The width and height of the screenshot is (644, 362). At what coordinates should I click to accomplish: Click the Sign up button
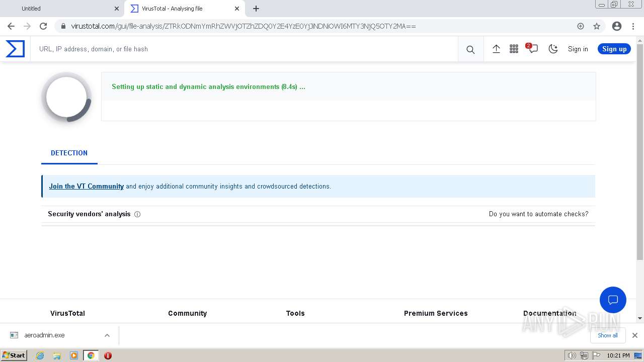(614, 49)
